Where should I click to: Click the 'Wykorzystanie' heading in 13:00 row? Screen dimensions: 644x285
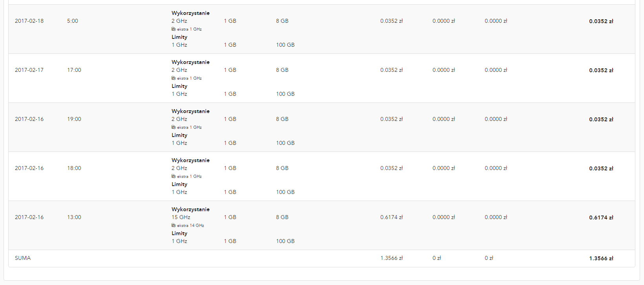[190, 209]
